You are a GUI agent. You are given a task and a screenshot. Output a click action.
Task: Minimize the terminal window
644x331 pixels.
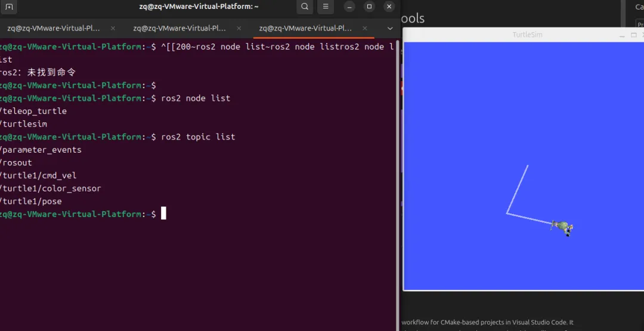(349, 7)
